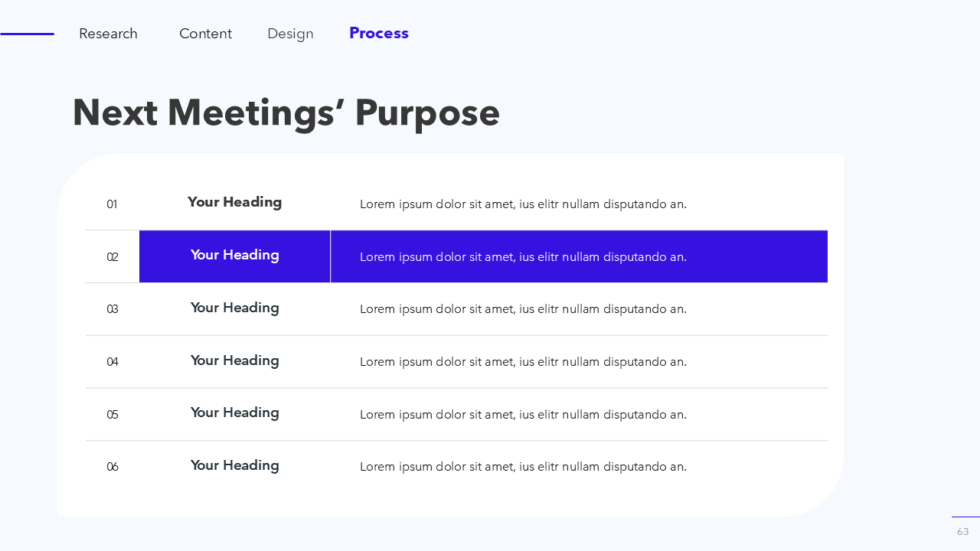Open the Research tab
This screenshot has width=980, height=551.
click(108, 34)
